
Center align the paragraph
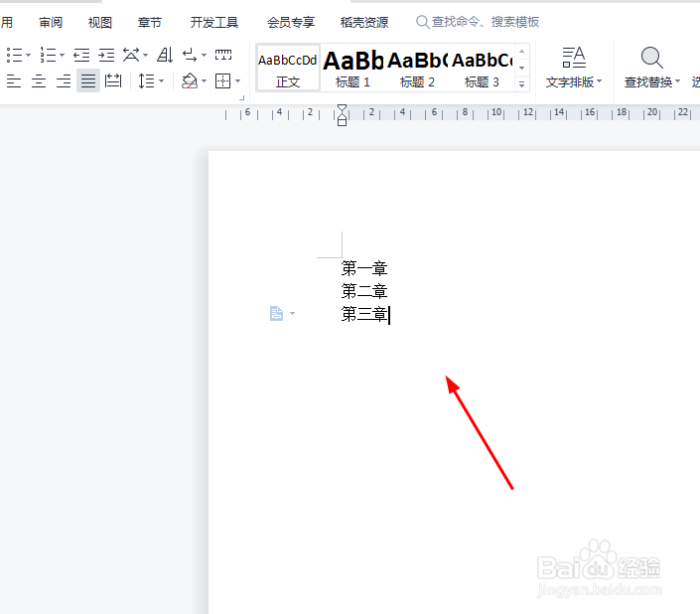39,80
